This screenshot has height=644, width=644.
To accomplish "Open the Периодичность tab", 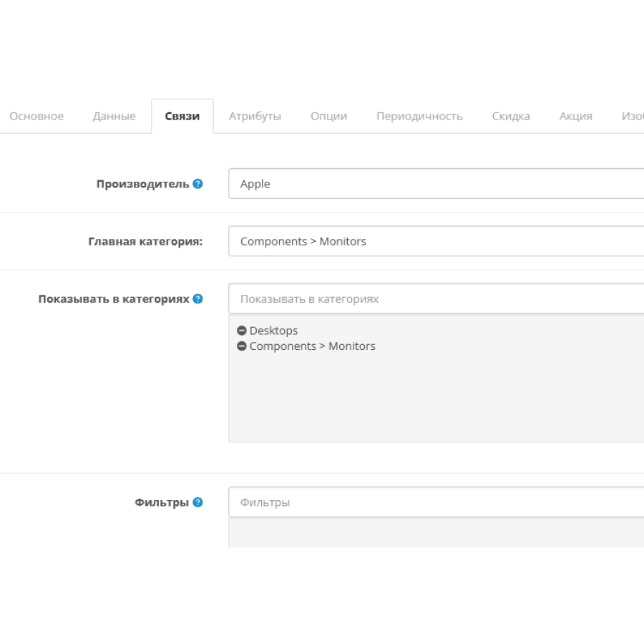I will [419, 116].
